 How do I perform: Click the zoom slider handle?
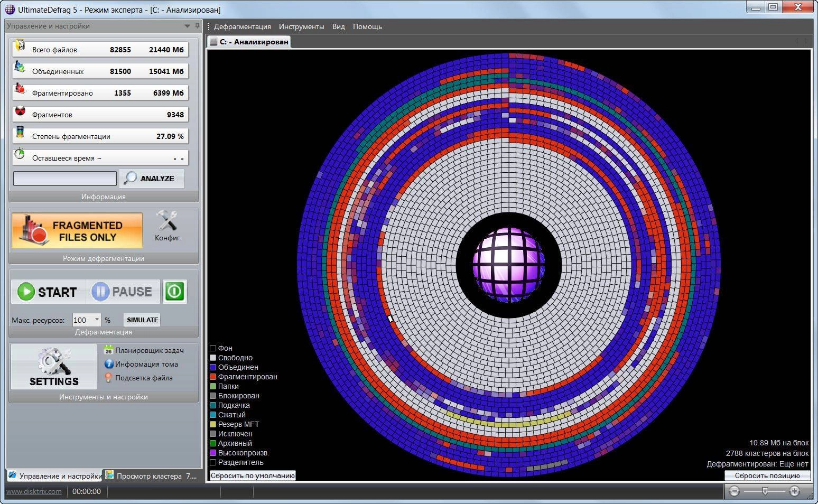tap(765, 491)
